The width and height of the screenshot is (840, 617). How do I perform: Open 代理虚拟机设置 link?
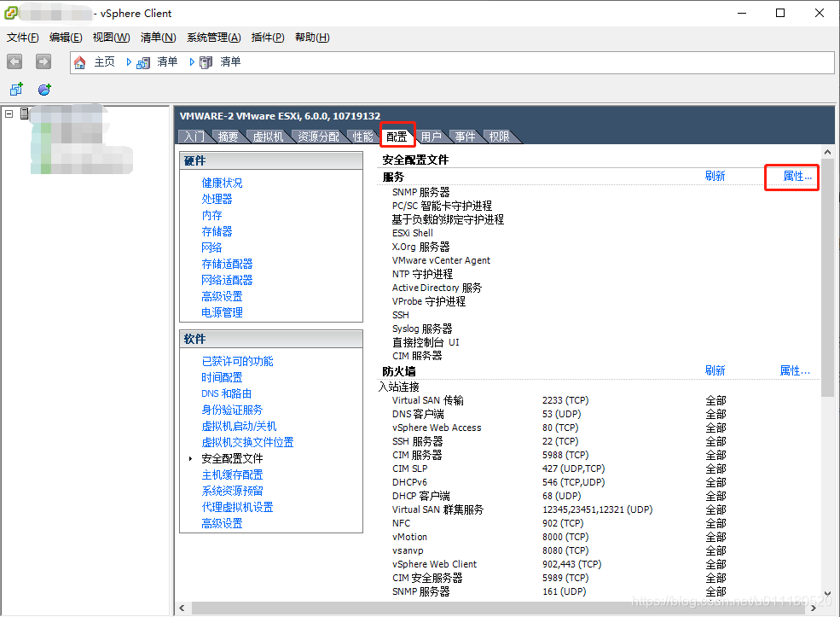coord(237,507)
